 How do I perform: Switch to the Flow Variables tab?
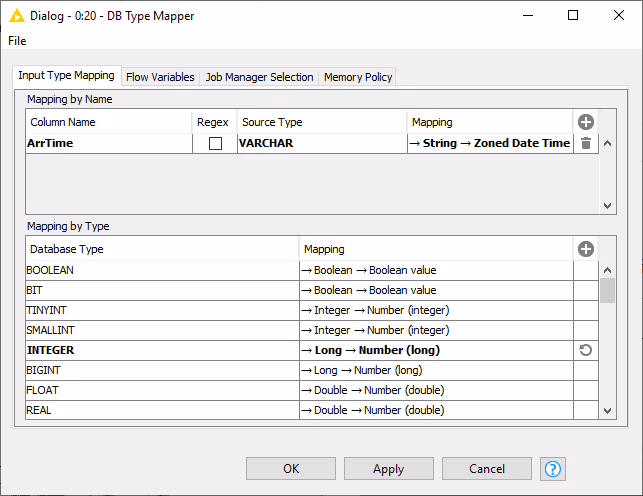point(160,77)
